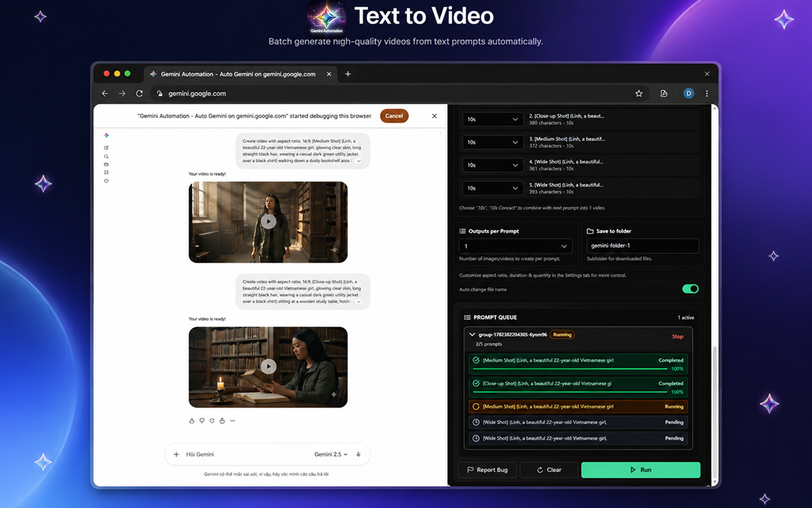Bookmark the page with the star icon
812x508 pixels.
(639, 93)
